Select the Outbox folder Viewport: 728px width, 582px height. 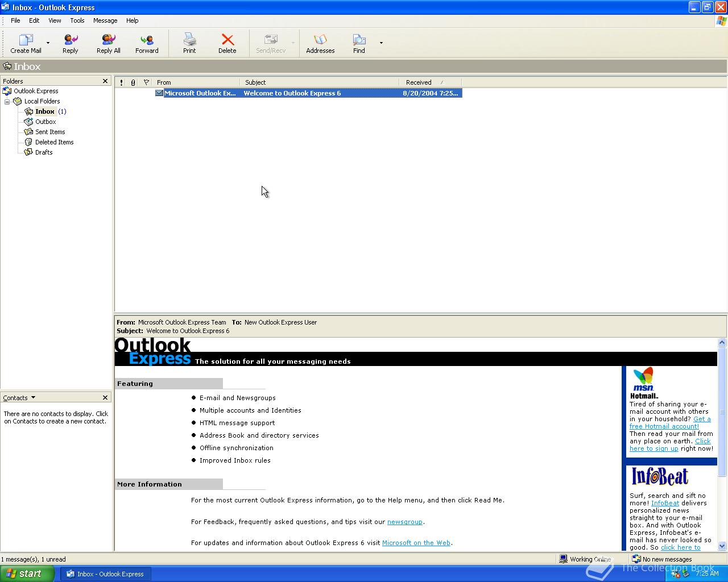[45, 122]
